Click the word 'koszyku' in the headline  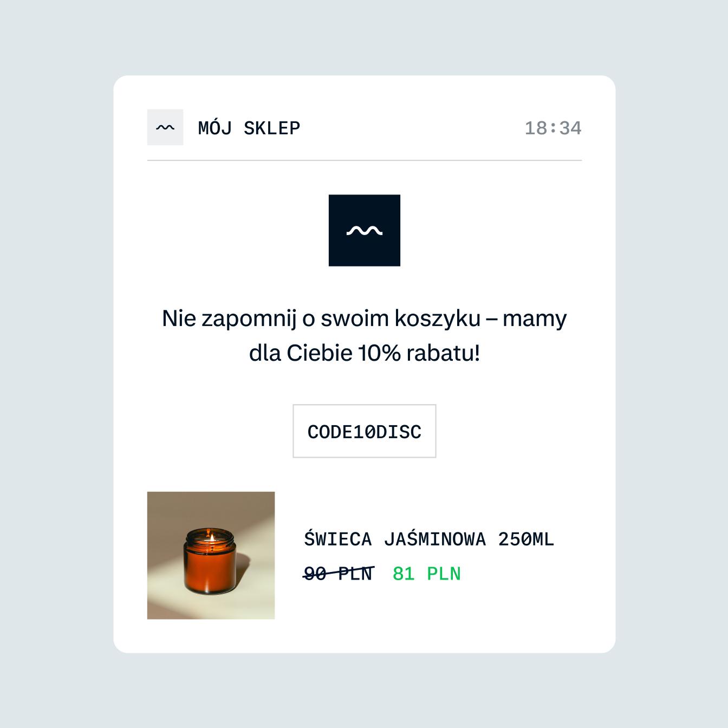[x=438, y=318]
